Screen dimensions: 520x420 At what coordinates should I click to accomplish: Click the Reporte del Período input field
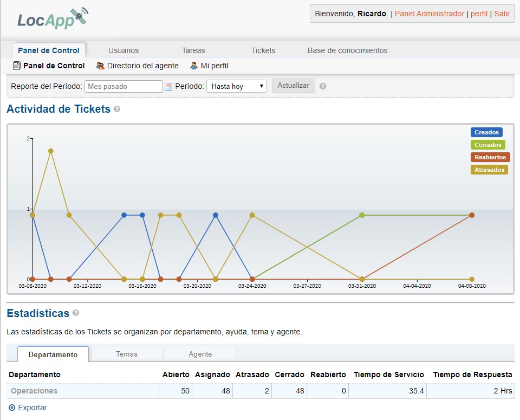click(x=123, y=86)
